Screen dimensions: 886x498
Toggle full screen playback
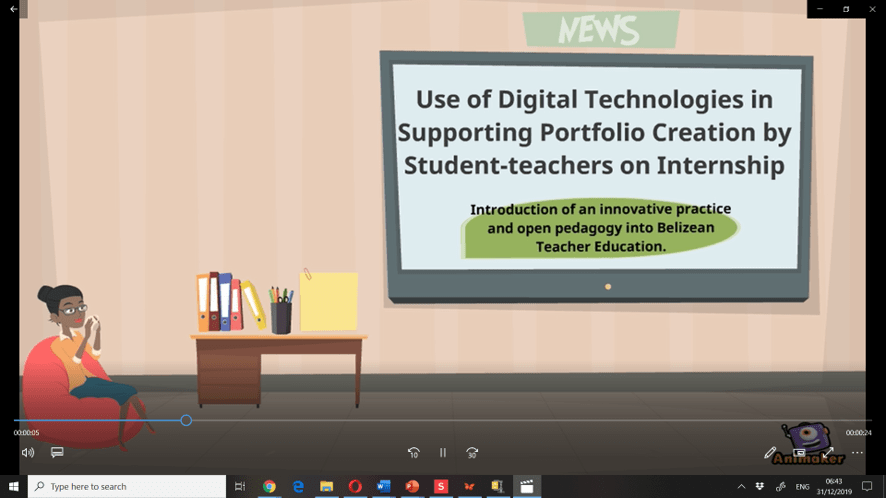pos(828,453)
